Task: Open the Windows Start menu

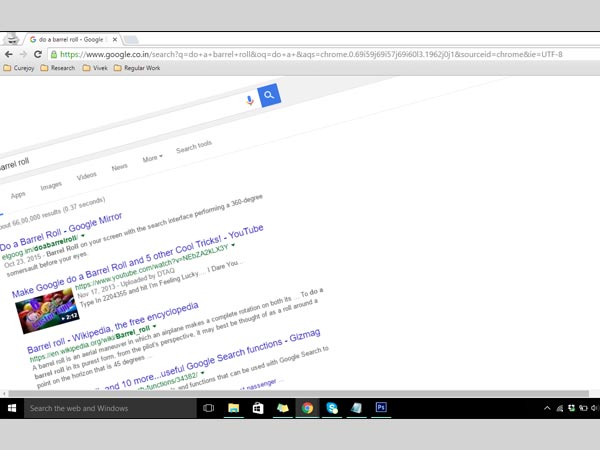Action: tap(13, 408)
